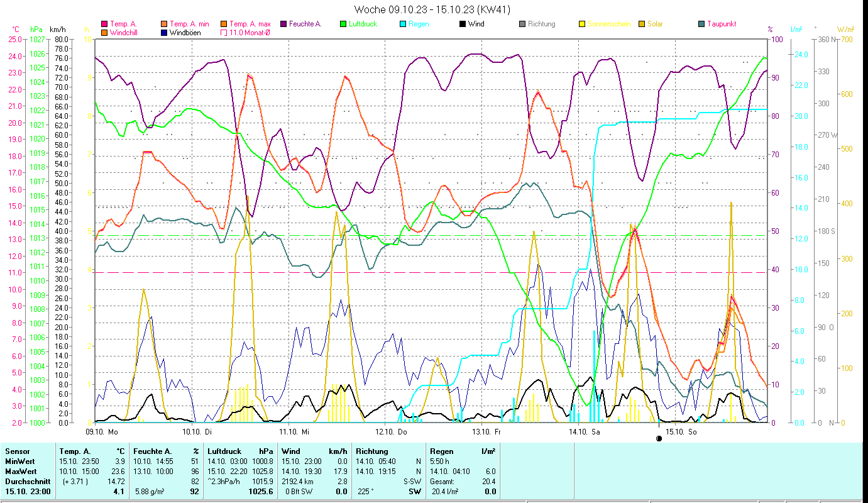
Task: Click the 10.10. Di date label
Action: point(197,432)
